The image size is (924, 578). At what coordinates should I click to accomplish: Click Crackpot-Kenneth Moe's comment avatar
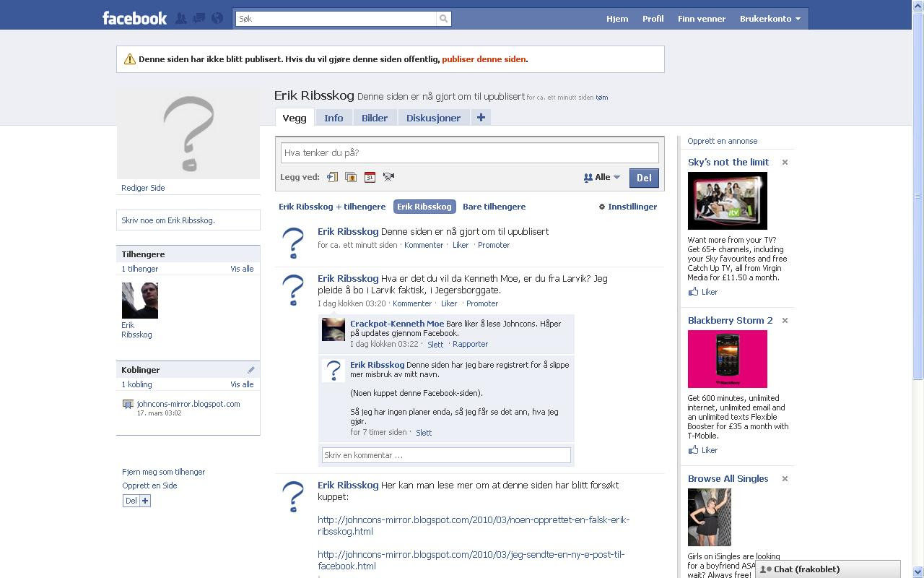coord(334,329)
